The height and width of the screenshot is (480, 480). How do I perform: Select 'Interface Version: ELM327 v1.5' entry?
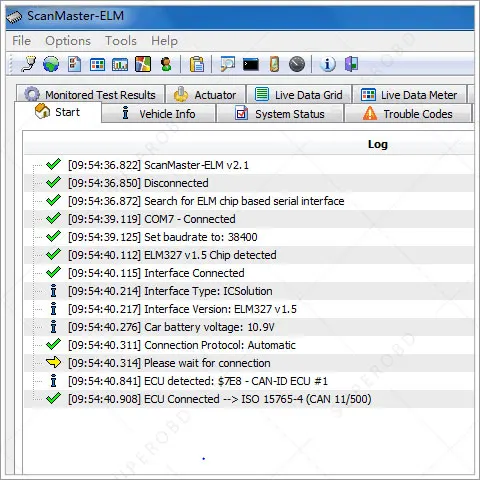(249, 309)
